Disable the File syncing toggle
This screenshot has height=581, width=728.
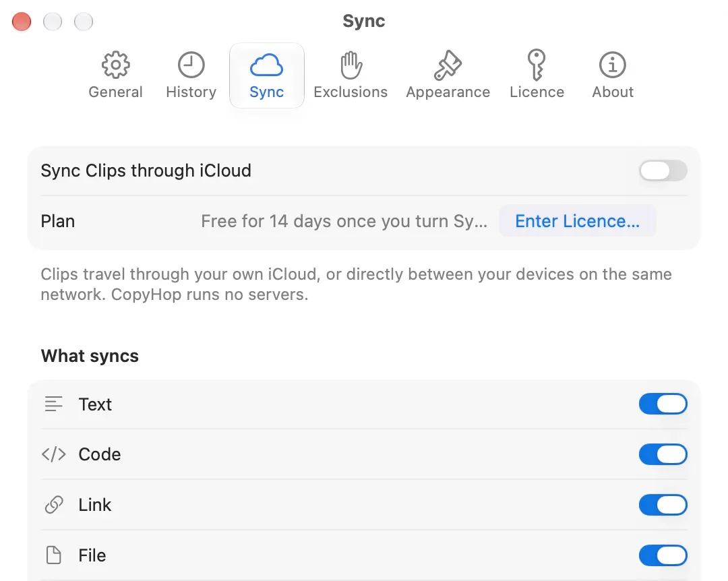tap(663, 555)
